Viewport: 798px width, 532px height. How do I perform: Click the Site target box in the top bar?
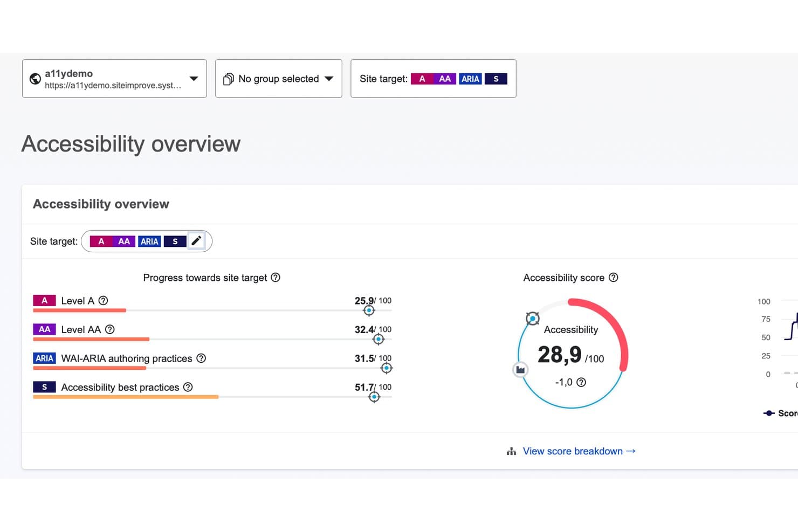[x=433, y=79]
